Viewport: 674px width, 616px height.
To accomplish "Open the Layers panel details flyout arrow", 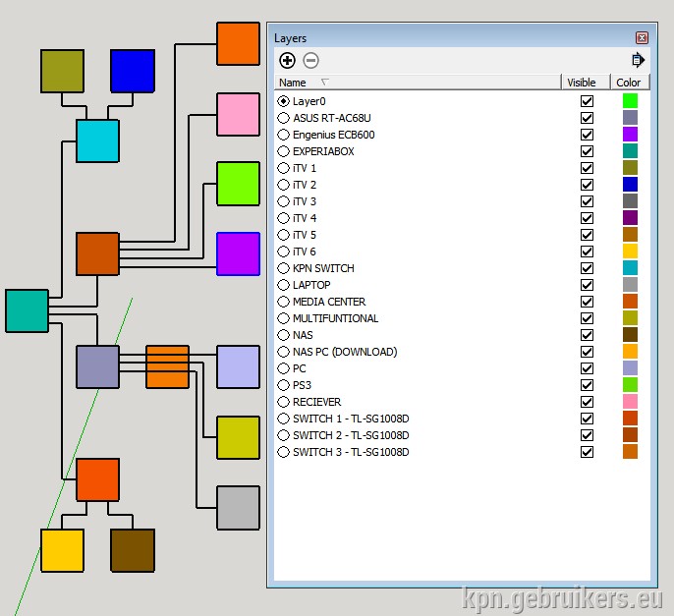I will pos(638,60).
